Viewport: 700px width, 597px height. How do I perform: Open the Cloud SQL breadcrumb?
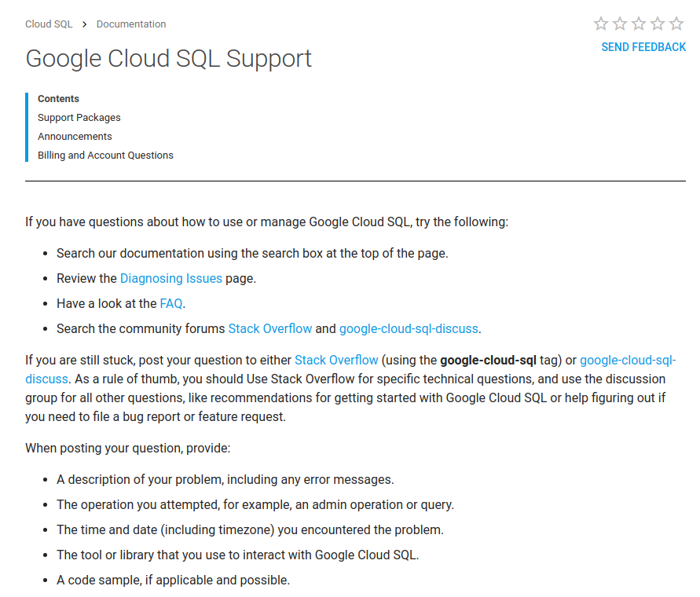[49, 24]
